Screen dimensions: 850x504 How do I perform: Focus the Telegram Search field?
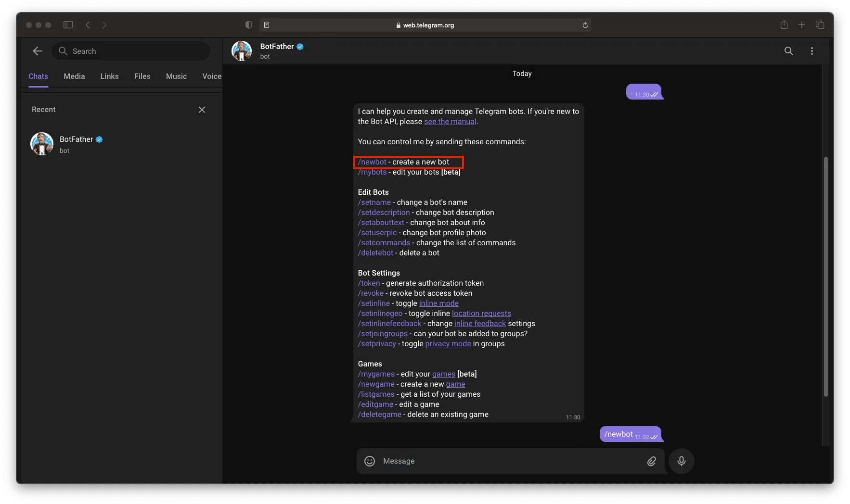click(x=131, y=51)
